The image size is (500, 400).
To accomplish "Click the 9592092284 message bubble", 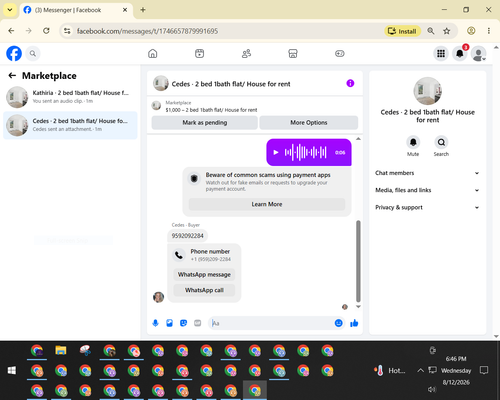I will [x=187, y=236].
